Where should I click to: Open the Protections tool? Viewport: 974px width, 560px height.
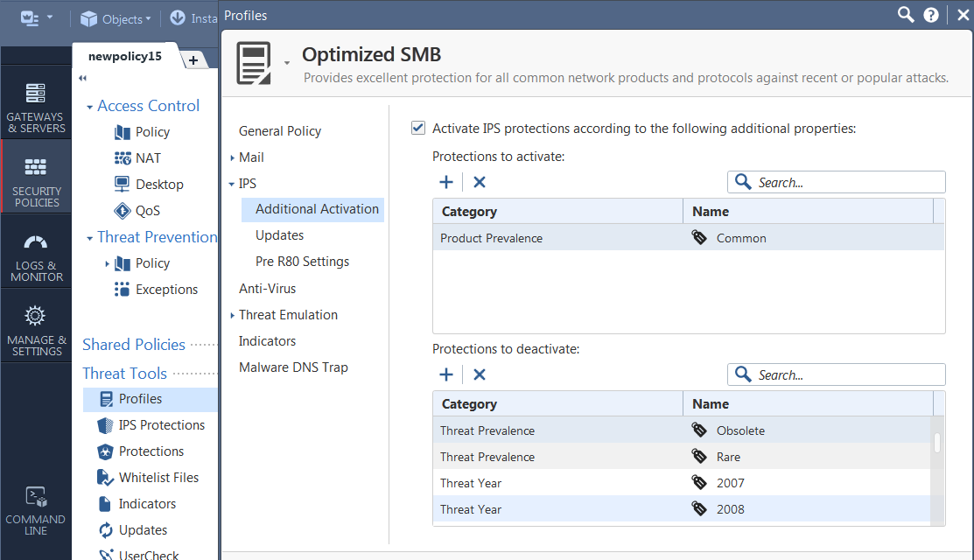[x=140, y=451]
